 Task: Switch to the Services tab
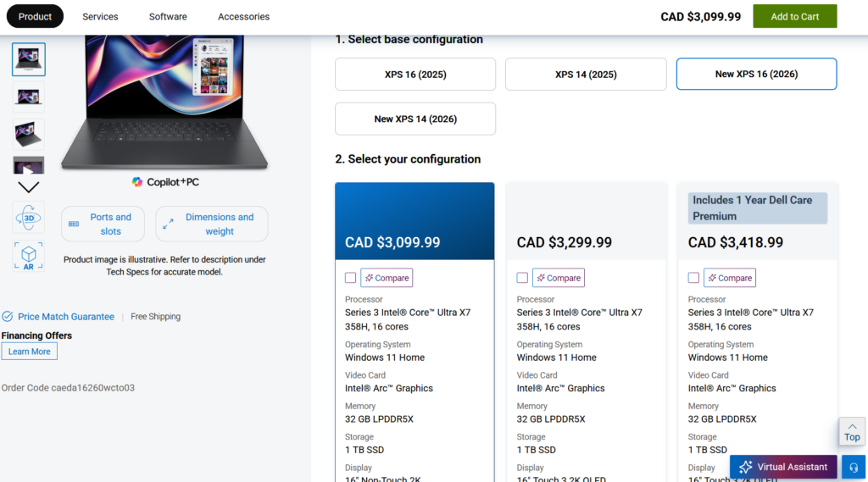click(100, 16)
